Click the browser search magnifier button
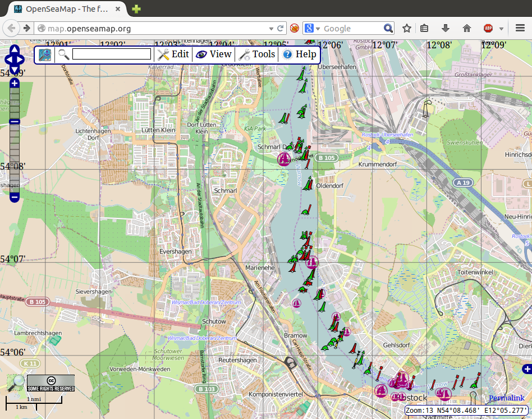 click(x=388, y=28)
